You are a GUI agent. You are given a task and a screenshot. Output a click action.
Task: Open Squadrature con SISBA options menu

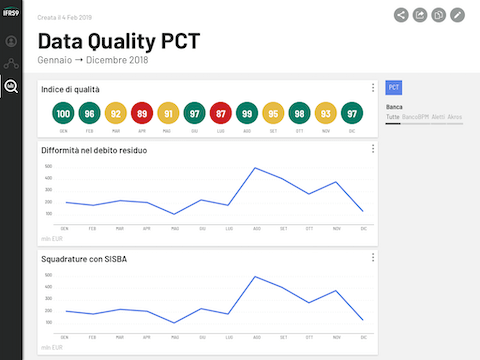pos(373,257)
